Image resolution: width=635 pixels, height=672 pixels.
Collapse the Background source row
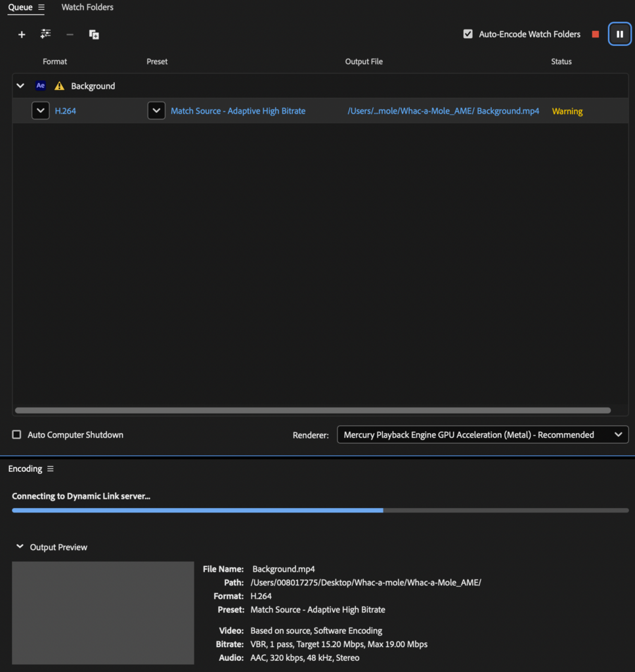20,86
